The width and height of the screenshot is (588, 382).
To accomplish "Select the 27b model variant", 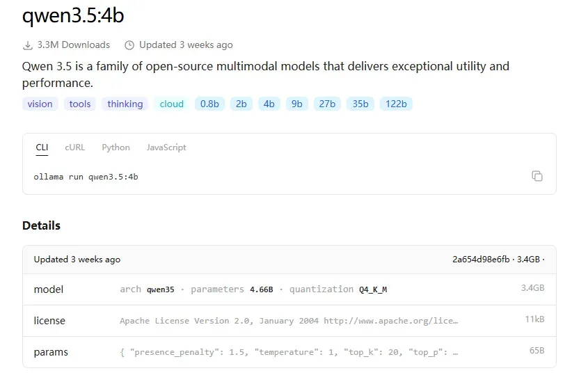I will point(327,104).
